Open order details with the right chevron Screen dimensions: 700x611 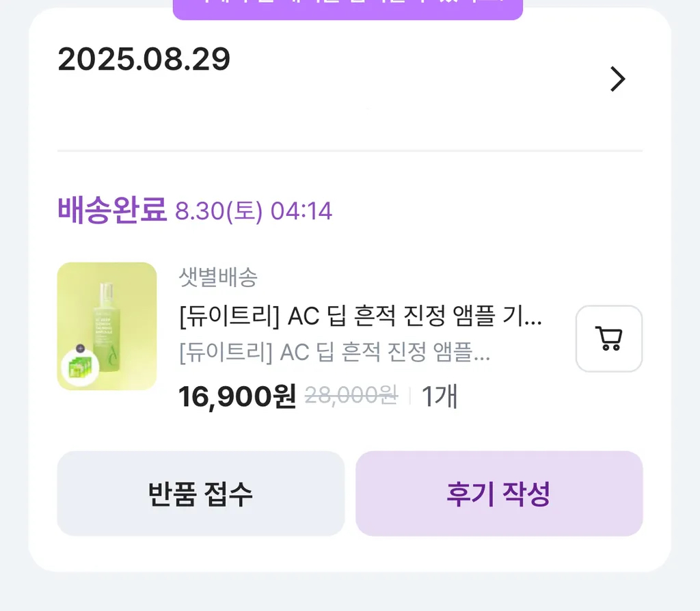(617, 79)
